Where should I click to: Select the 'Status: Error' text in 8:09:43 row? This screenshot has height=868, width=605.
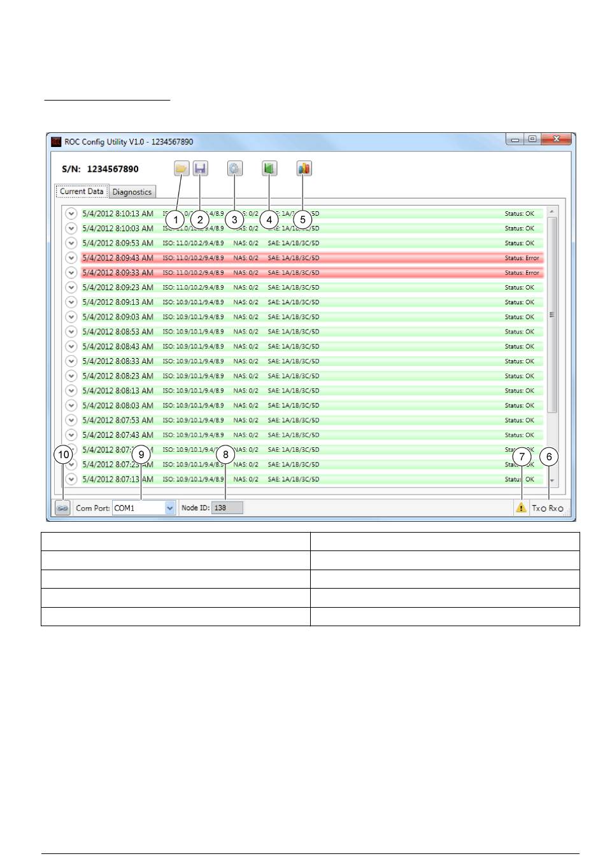pyautogui.click(x=522, y=258)
